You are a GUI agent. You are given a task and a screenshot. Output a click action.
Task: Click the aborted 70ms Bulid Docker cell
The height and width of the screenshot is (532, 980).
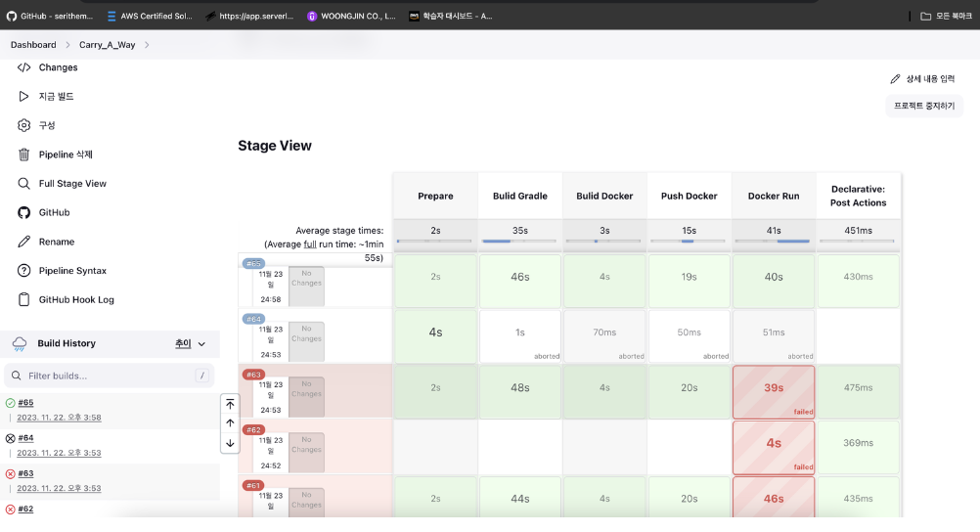pos(604,336)
